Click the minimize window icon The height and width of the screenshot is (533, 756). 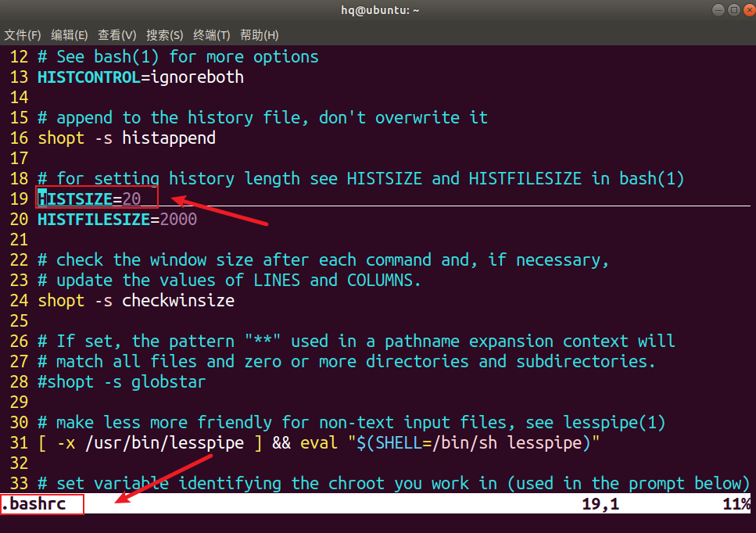pos(718,9)
